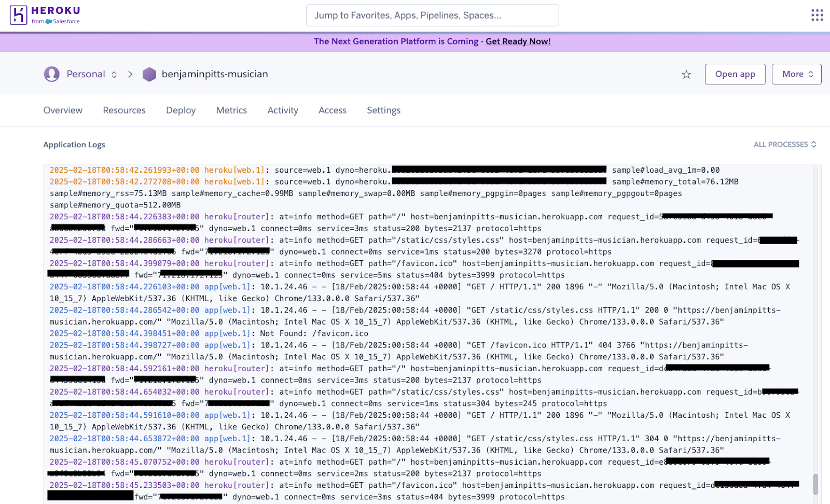Expand the Personal team switcher arrows

(x=114, y=75)
